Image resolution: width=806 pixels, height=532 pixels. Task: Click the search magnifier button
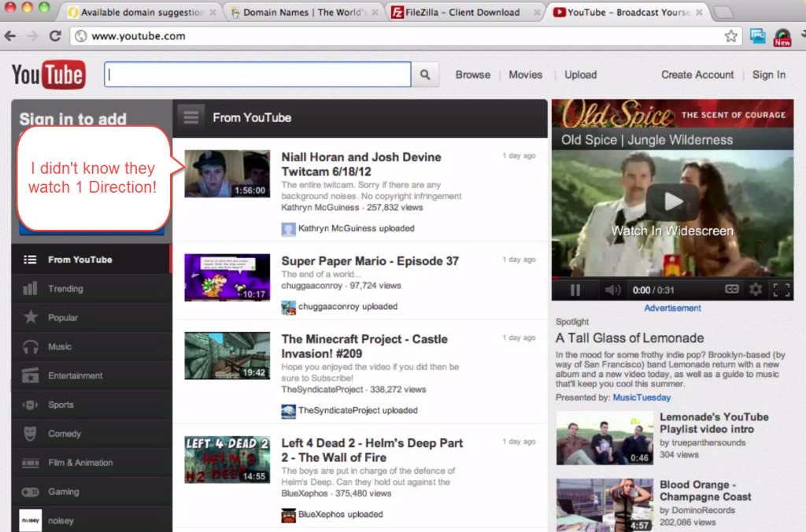pos(425,75)
